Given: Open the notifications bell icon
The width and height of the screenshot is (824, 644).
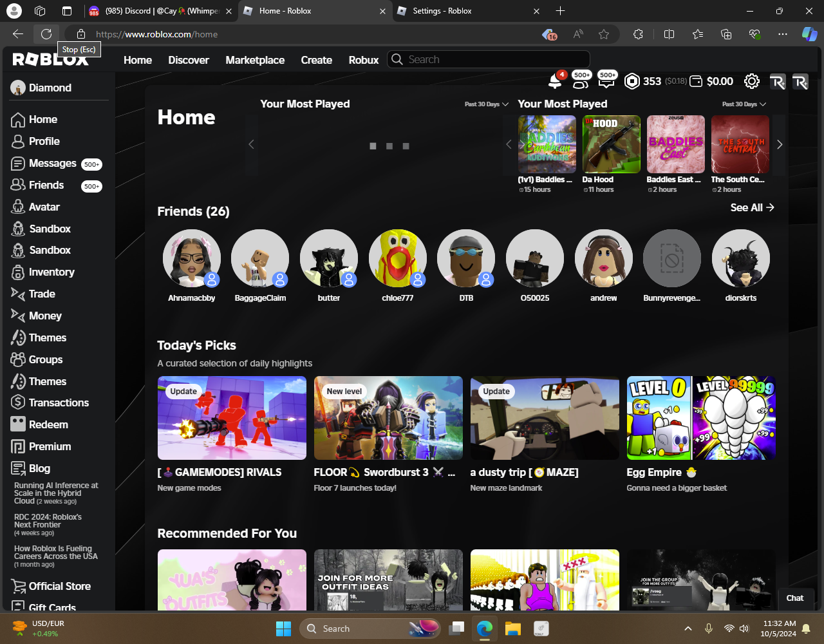Looking at the screenshot, I should pos(554,81).
